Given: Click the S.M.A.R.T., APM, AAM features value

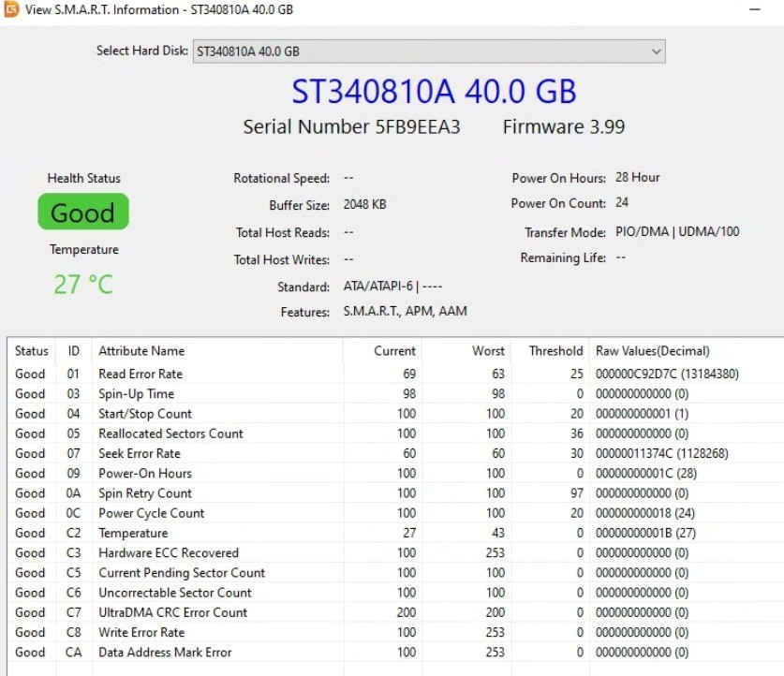Looking at the screenshot, I should [405, 311].
